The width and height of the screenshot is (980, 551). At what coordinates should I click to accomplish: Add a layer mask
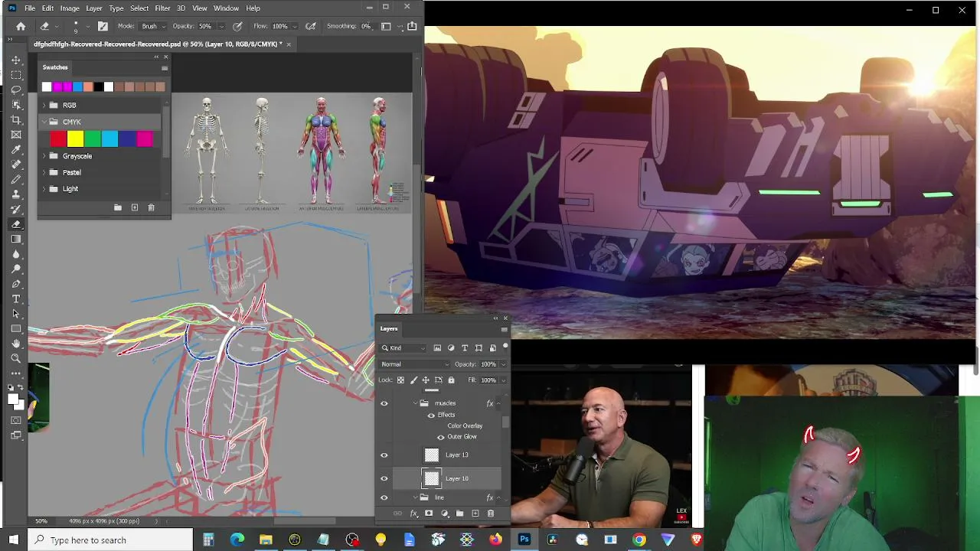pos(429,514)
